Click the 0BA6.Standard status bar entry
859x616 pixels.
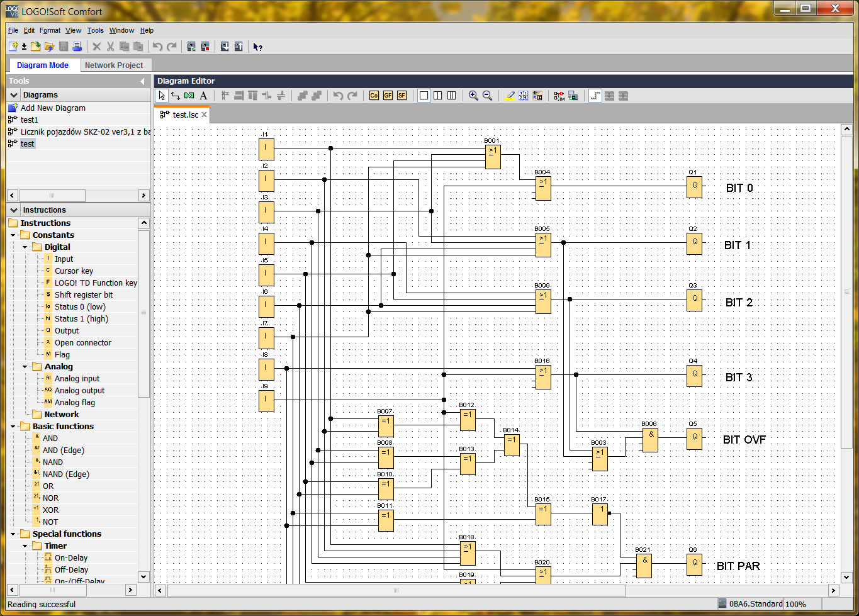pos(750,604)
